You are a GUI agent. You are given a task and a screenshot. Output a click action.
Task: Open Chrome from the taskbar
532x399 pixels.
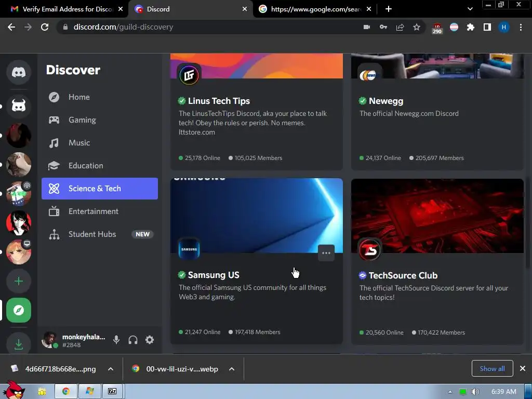66,392
